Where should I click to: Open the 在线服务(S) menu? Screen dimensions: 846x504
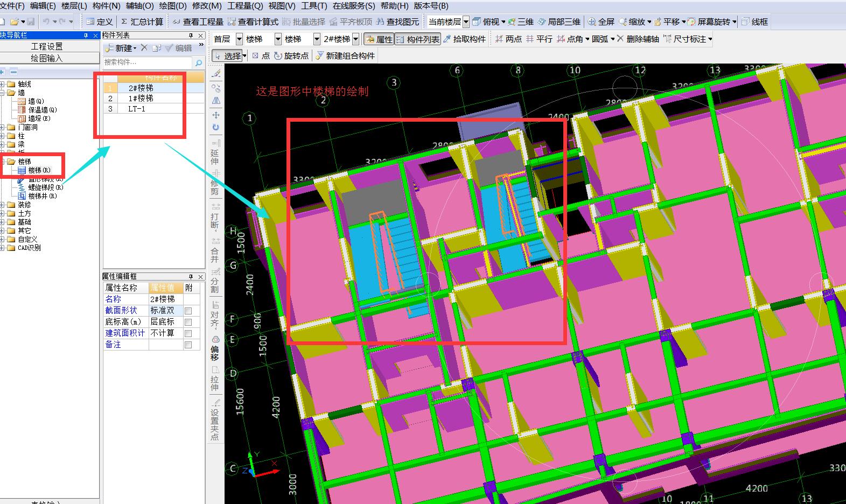[x=353, y=6]
